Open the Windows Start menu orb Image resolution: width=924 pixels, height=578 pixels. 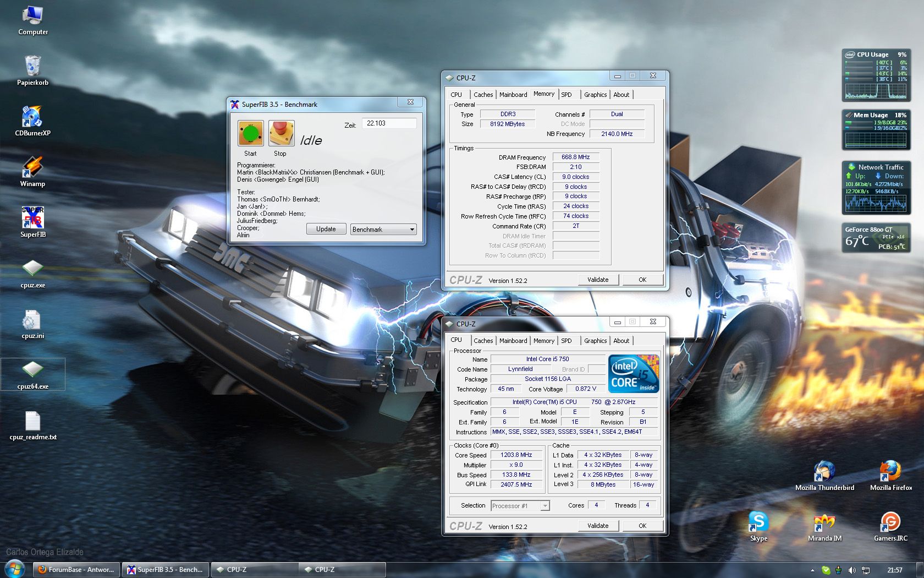[14, 569]
